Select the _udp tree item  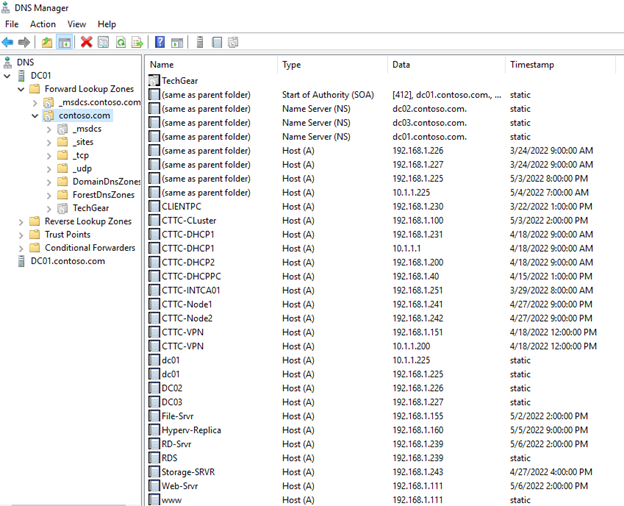click(82, 168)
